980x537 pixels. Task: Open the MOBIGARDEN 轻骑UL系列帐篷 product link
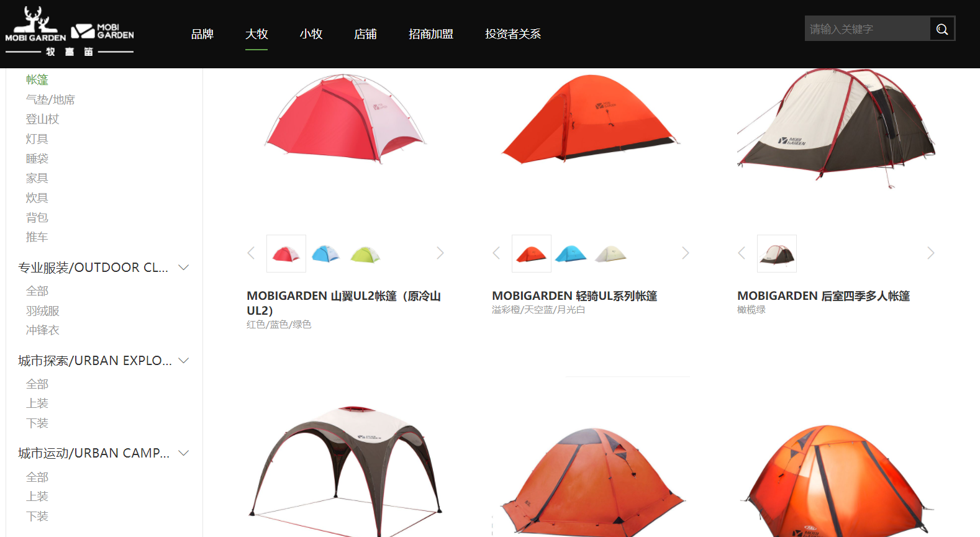click(574, 296)
